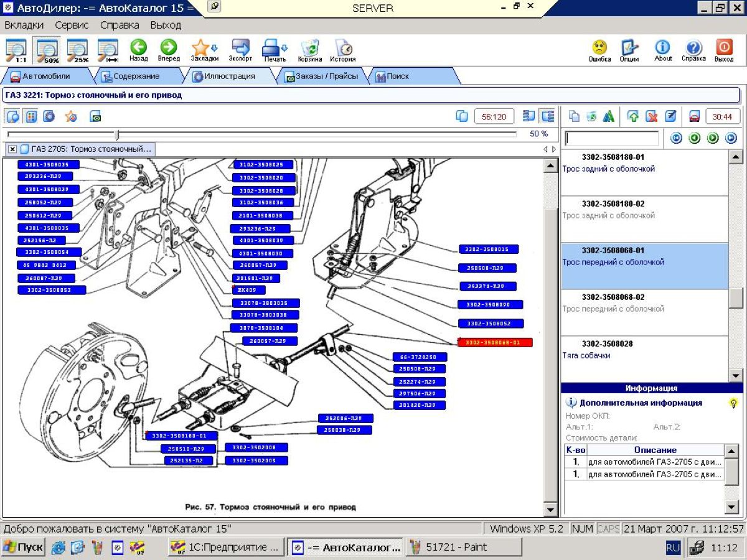Click the 56:120 illustration counter

pyautogui.click(x=494, y=116)
